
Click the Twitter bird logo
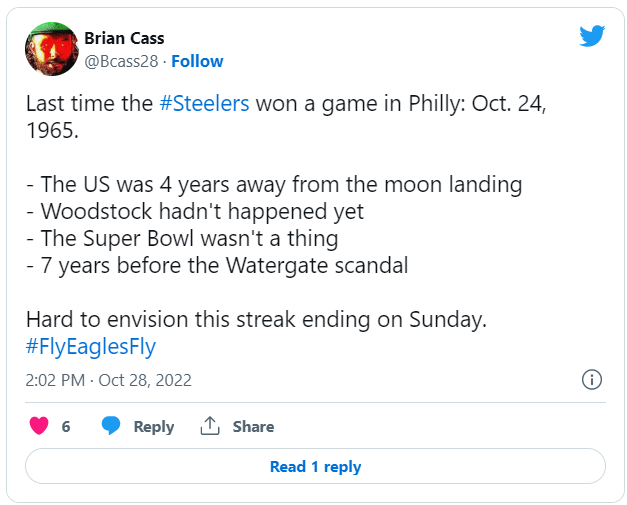click(x=592, y=37)
